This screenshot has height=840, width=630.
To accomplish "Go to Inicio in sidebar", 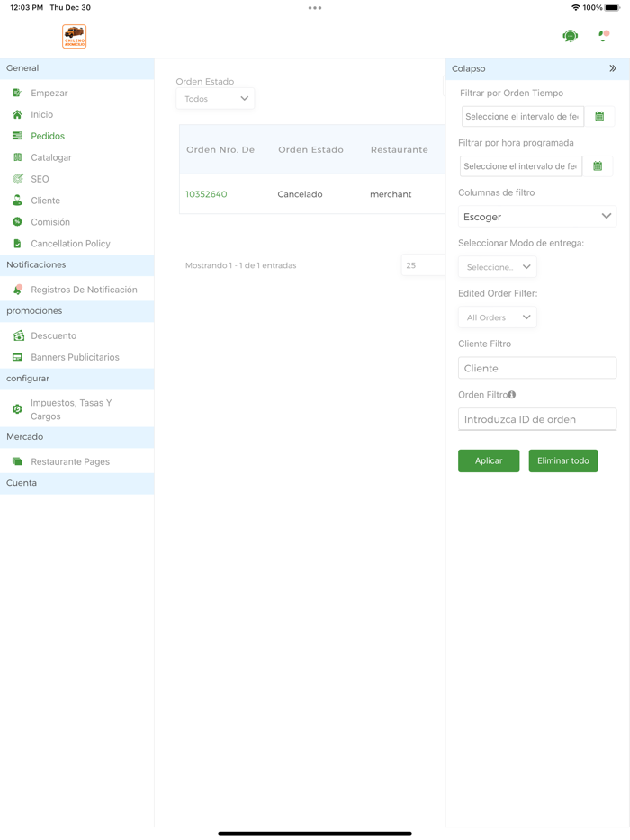I will (41, 114).
